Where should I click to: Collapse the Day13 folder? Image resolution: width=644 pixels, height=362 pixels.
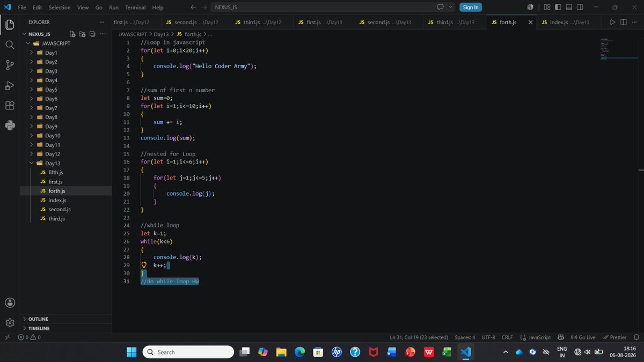tap(33, 163)
